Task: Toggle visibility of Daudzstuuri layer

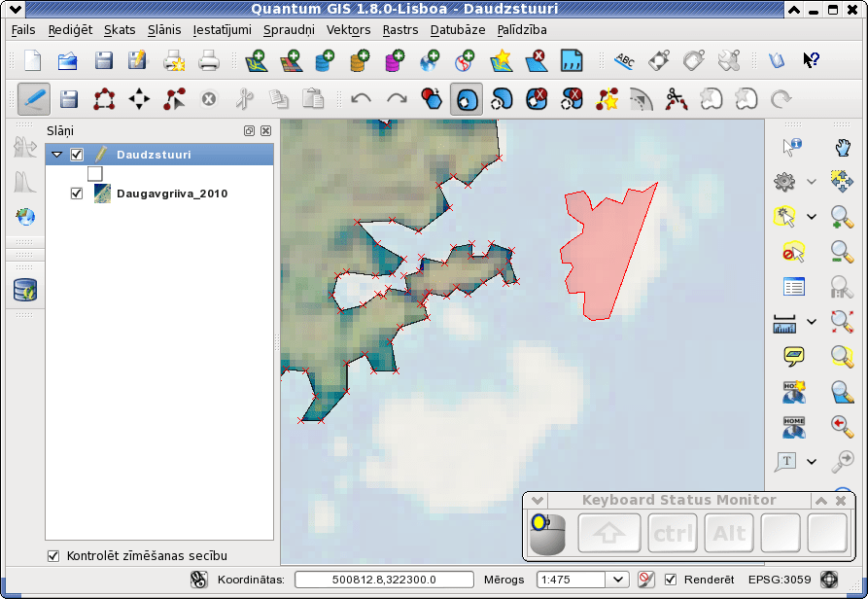Action: 77,155
